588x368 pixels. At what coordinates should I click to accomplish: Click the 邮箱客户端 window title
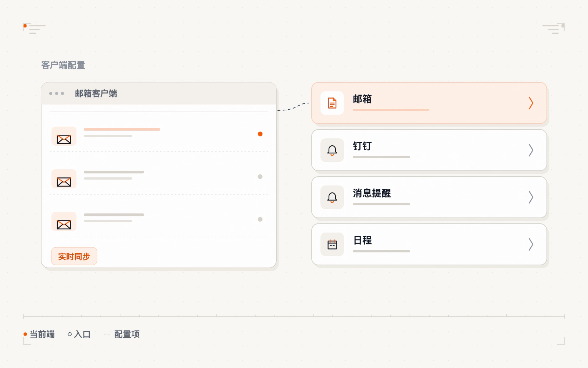point(96,93)
